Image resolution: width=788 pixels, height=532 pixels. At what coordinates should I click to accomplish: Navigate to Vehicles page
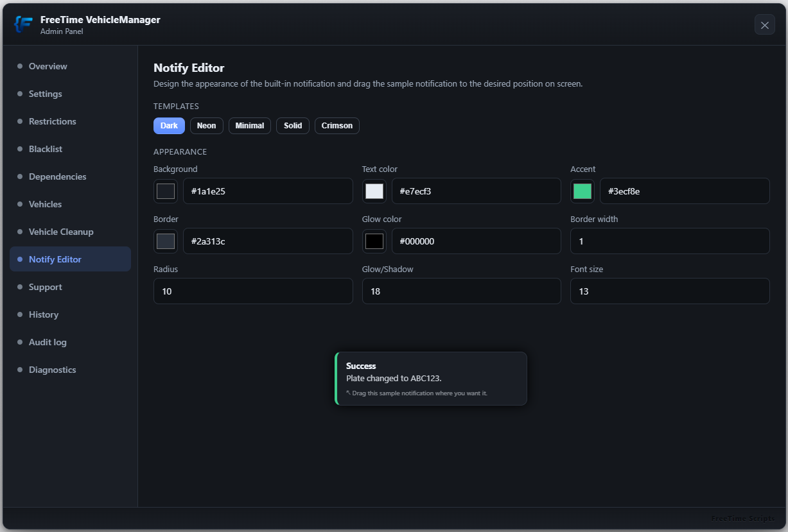70,204
